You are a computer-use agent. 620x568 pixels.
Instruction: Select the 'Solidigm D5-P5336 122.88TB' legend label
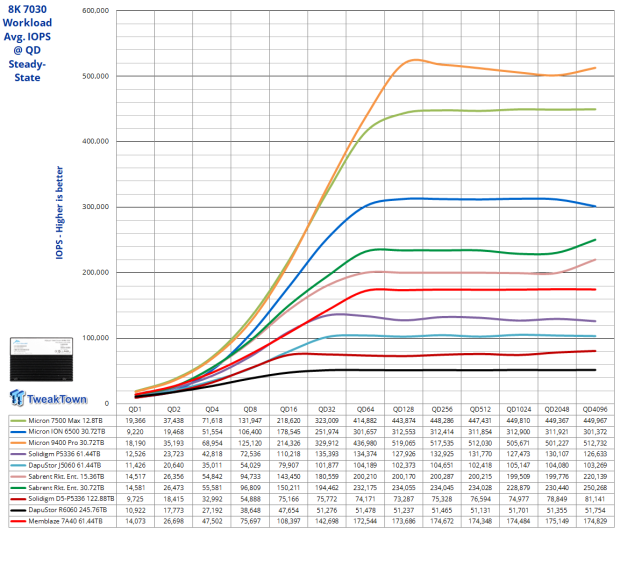coord(71,499)
